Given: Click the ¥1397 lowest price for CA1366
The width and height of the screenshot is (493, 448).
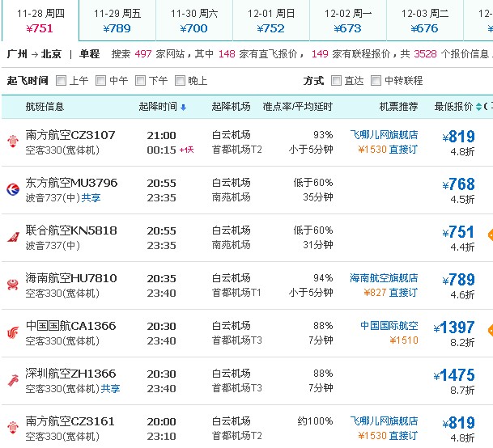Looking at the screenshot, I should pyautogui.click(x=454, y=328).
